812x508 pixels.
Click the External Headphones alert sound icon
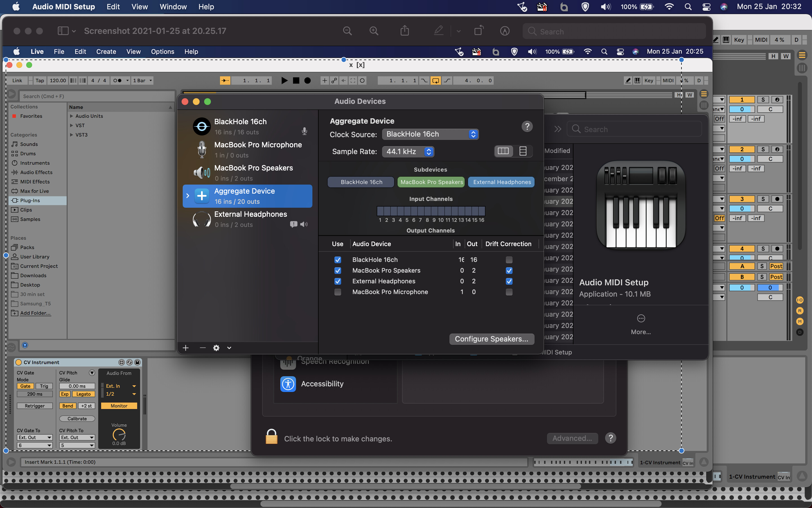pos(294,224)
